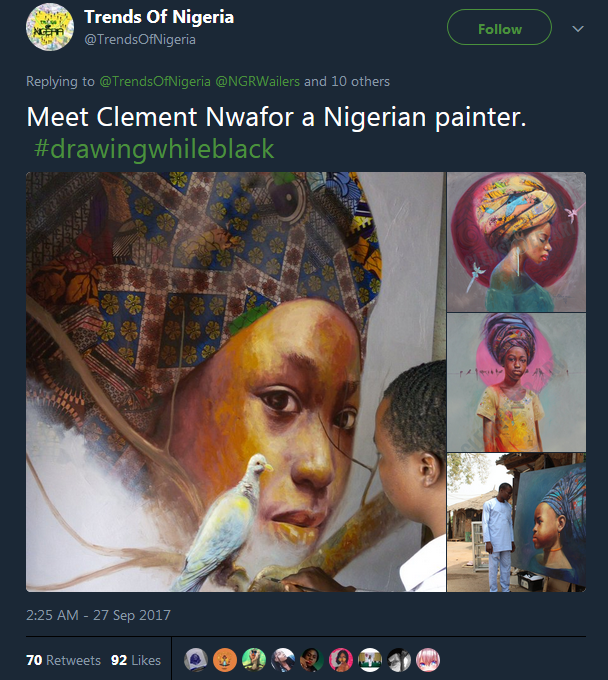The height and width of the screenshot is (680, 608).
Task: View the 70 Retweets list
Action: point(63,660)
